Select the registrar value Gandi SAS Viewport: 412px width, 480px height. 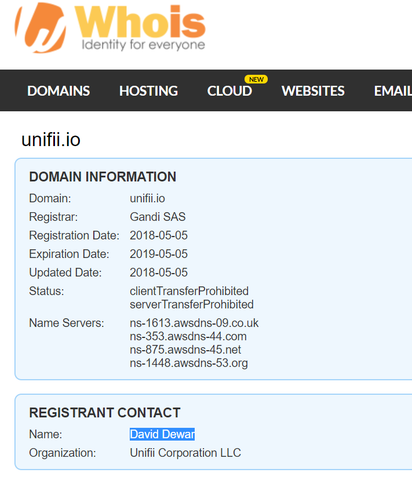[158, 217]
